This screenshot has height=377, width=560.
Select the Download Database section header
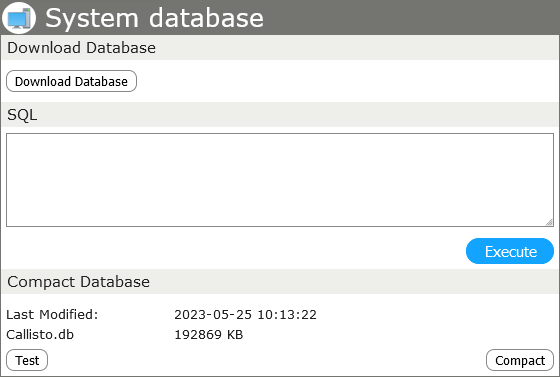tap(280, 47)
